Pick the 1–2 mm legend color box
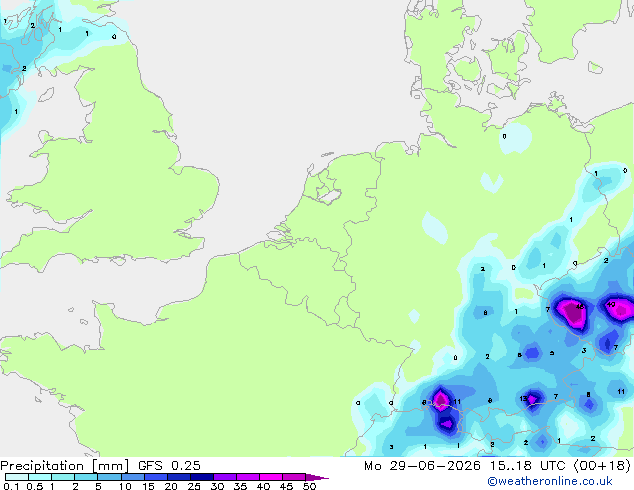The image size is (634, 490). point(63,477)
